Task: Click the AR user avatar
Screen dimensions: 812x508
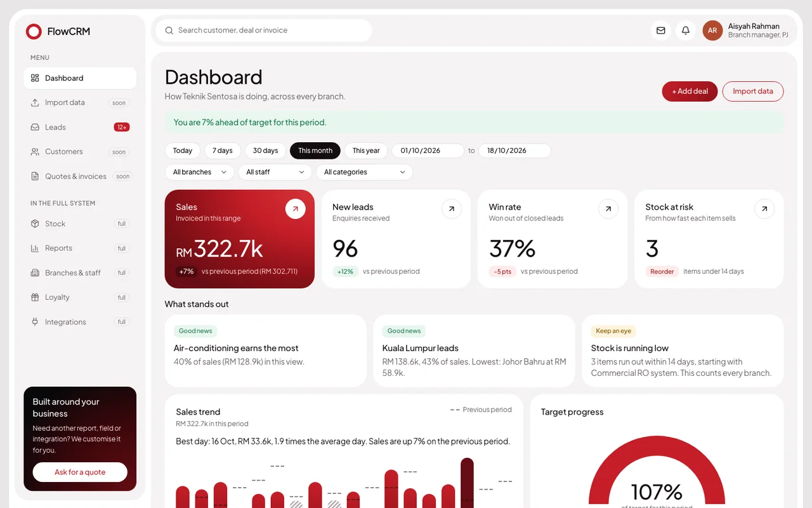Action: coord(712,30)
